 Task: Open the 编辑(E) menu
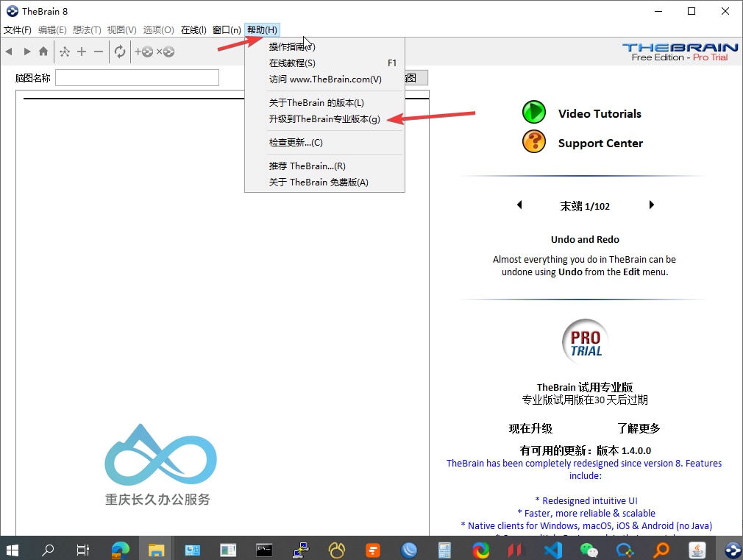click(x=52, y=30)
